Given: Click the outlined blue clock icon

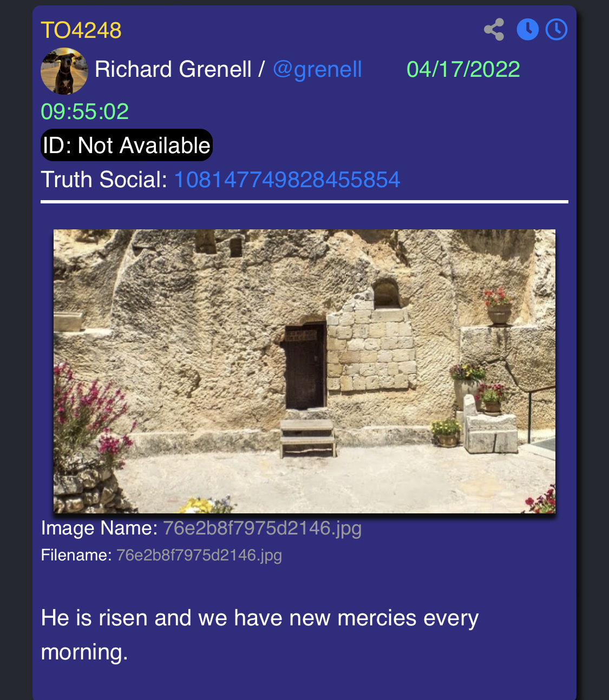Looking at the screenshot, I should (556, 30).
